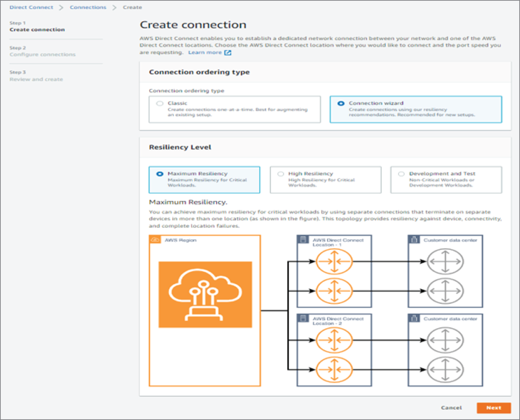Choose the High Resiliency radio option
This screenshot has width=520, height=420.
click(281, 174)
